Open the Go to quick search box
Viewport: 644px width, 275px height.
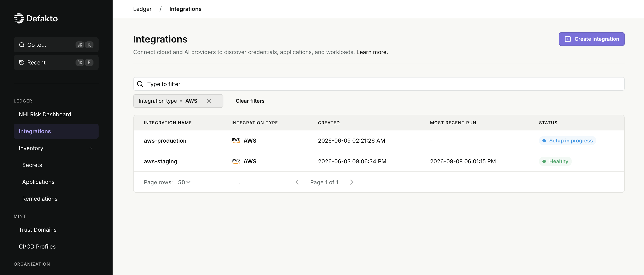click(x=56, y=45)
